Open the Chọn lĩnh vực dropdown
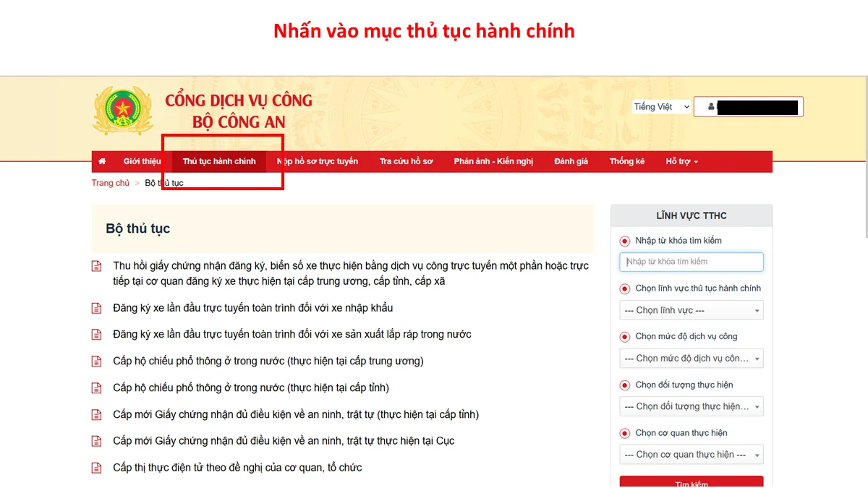This screenshot has height=488, width=868. [x=692, y=310]
